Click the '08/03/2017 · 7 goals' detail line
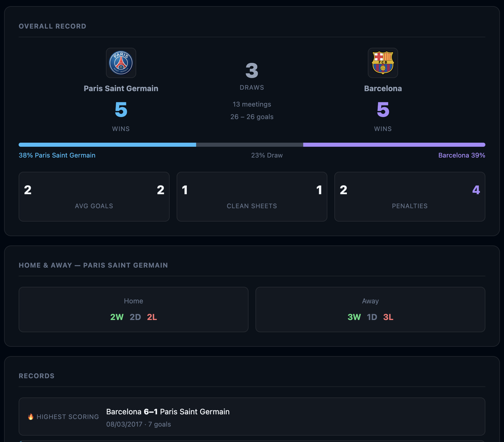Image resolution: width=504 pixels, height=442 pixels. (x=139, y=424)
